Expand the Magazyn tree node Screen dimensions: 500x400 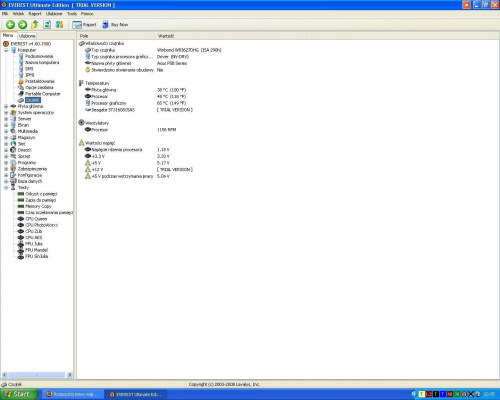pyautogui.click(x=6, y=138)
